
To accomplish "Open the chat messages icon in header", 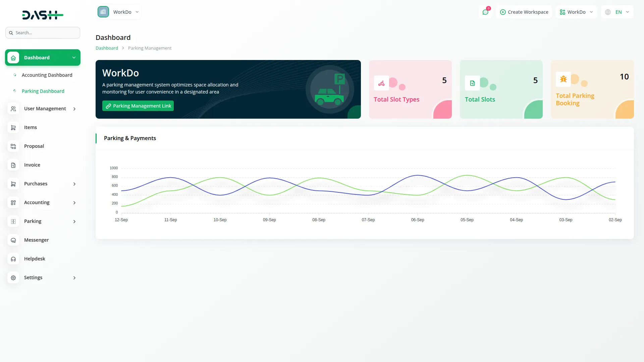I will pos(485,12).
